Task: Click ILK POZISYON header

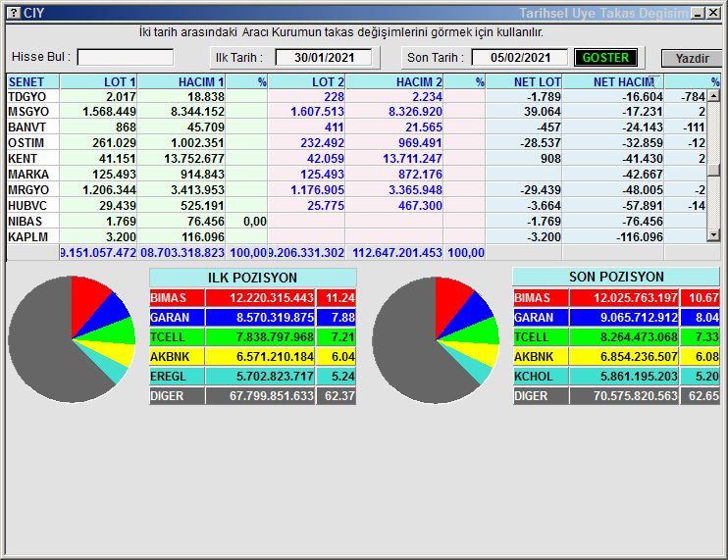Action: [252, 278]
